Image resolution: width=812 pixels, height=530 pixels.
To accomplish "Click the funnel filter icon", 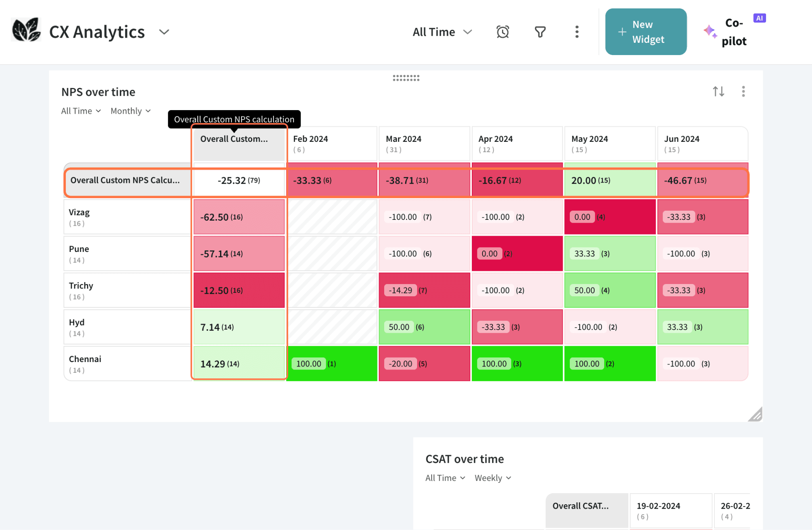I will point(540,32).
